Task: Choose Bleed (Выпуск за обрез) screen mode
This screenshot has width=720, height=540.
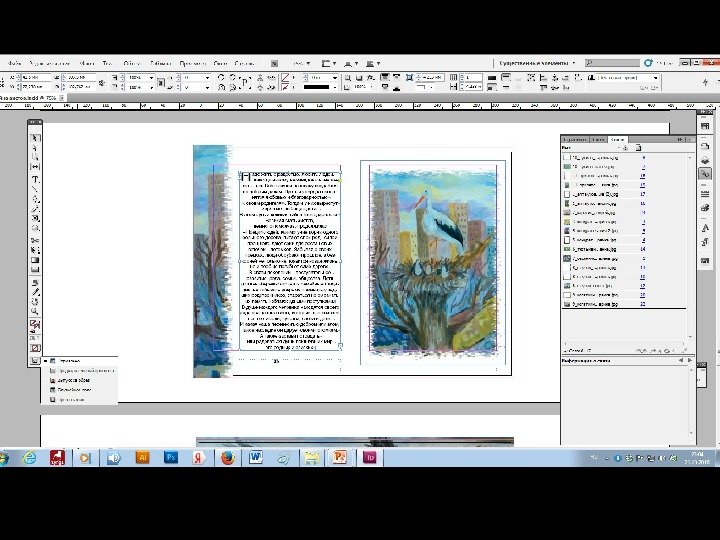Action: (x=79, y=380)
